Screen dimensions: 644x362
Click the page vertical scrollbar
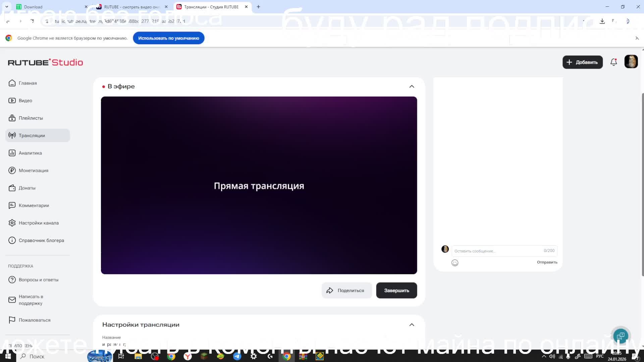[642, 184]
